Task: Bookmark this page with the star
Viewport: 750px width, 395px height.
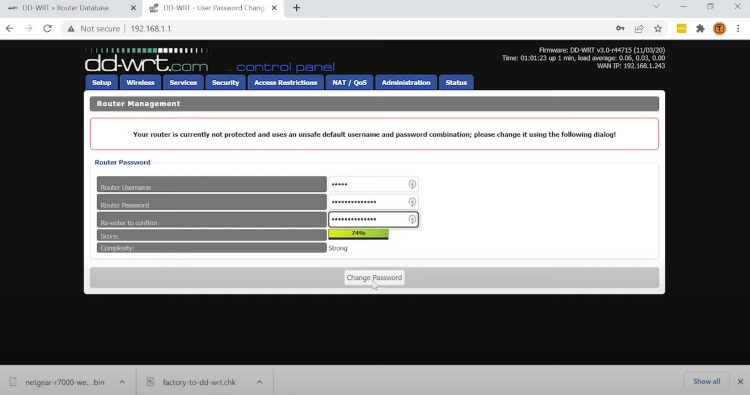Action: pyautogui.click(x=658, y=29)
